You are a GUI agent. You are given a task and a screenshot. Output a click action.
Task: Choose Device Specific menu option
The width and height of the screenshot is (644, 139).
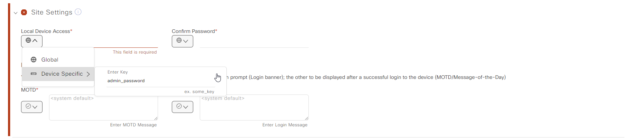(58, 74)
